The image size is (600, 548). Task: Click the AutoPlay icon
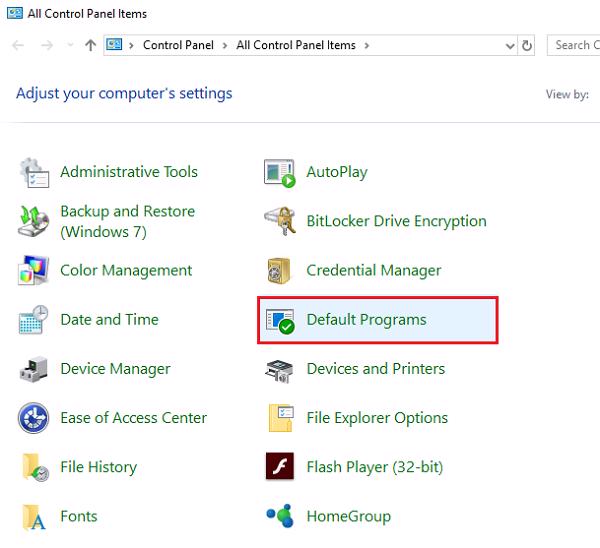point(280,173)
